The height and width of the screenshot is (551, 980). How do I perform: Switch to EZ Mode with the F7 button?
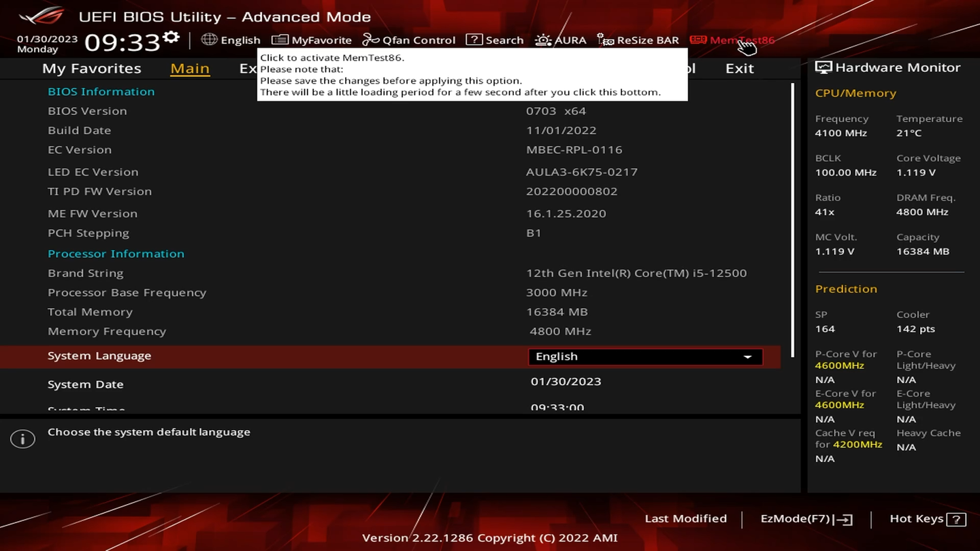click(x=805, y=518)
